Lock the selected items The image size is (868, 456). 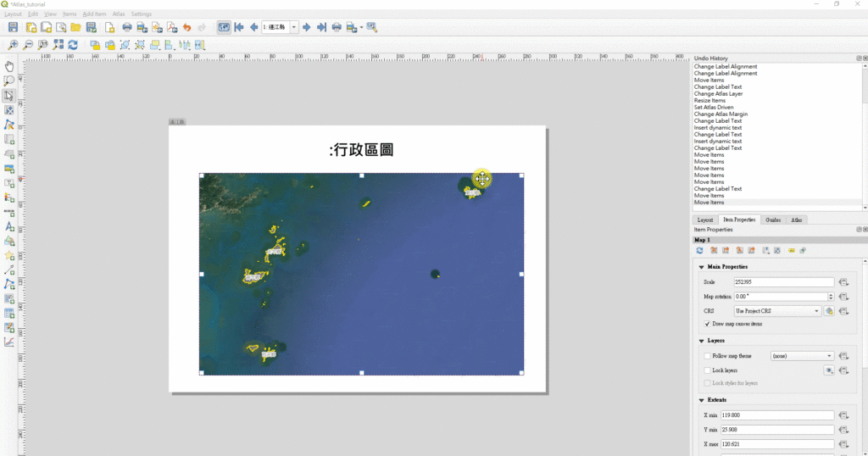95,45
